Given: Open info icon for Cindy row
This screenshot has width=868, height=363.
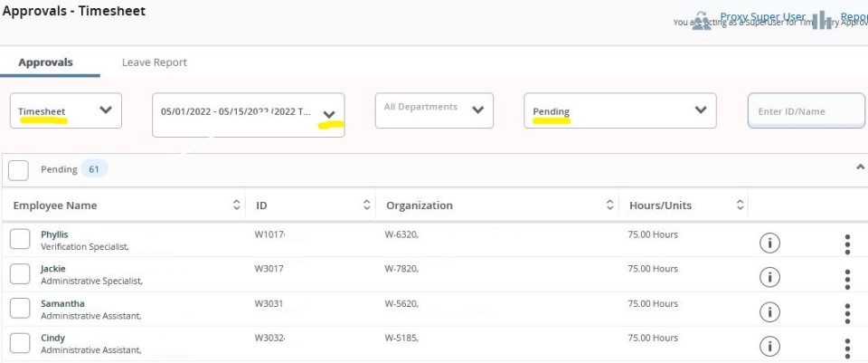Looking at the screenshot, I should [x=769, y=346].
